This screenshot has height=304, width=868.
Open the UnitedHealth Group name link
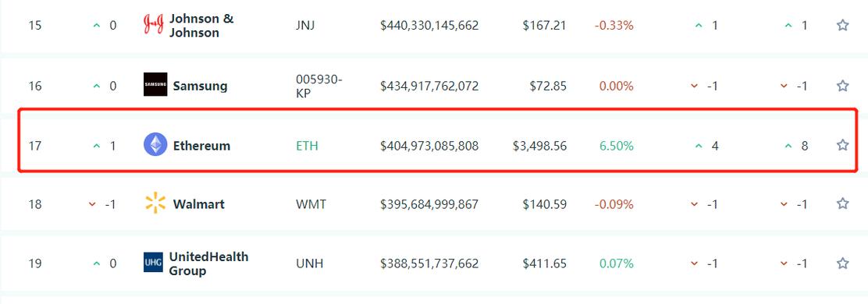(208, 263)
